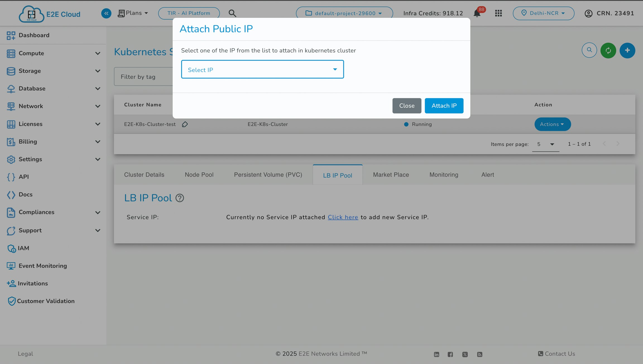Open the apps grid icon
This screenshot has width=643, height=364.
pyautogui.click(x=498, y=13)
